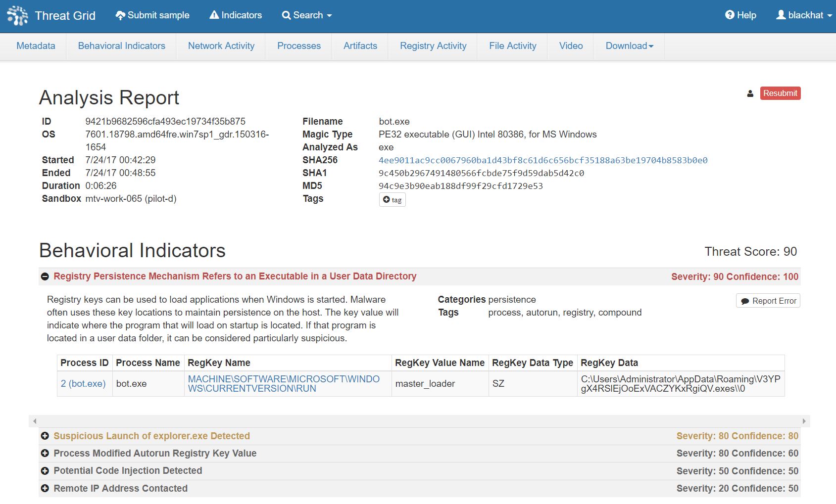Expand Process Modified Autorun Registry Key Value
Image resolution: width=836 pixels, height=504 pixels.
[x=45, y=453]
